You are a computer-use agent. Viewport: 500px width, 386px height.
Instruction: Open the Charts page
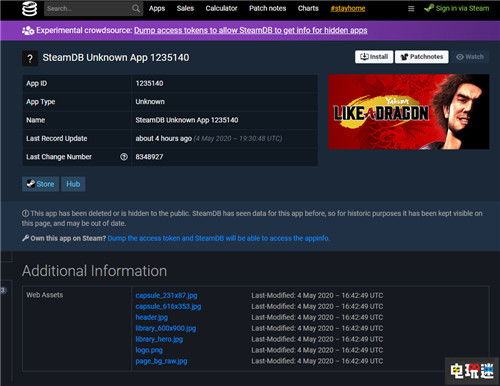pos(308,8)
